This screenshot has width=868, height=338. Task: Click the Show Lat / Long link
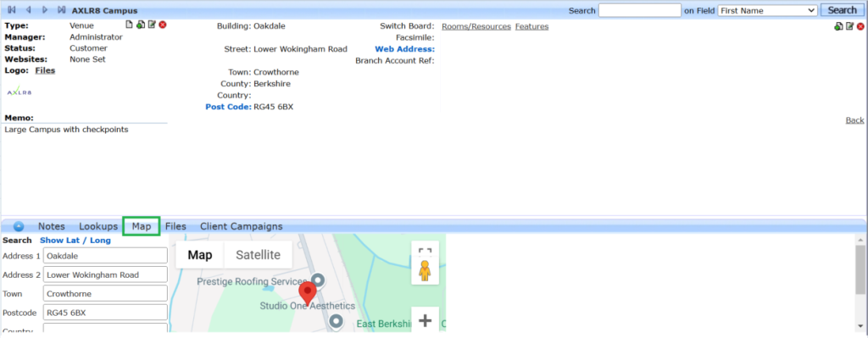[x=75, y=240]
